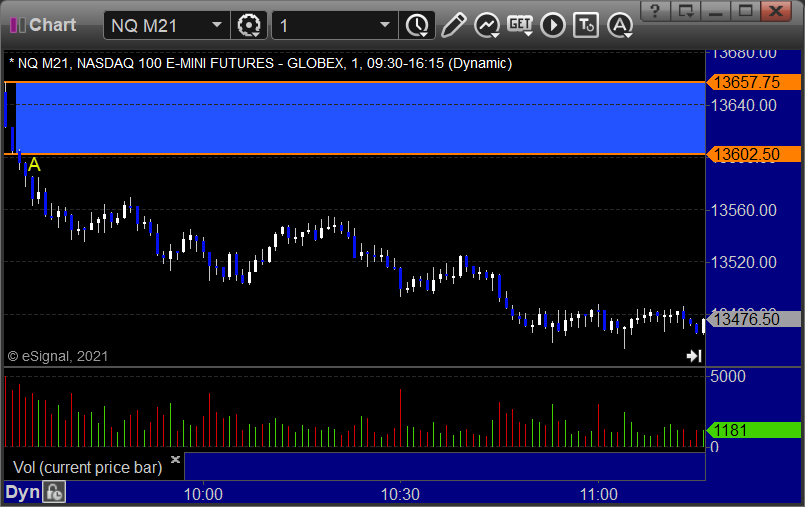Open the chart settings gear icon
This screenshot has height=507, width=805.
click(x=249, y=25)
